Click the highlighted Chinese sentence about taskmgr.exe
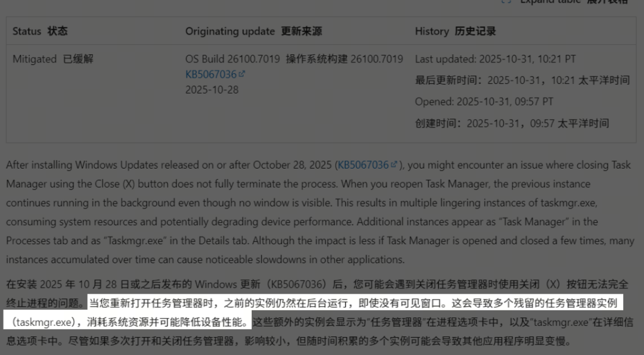Image resolution: width=644 pixels, height=355 pixels. [x=352, y=303]
